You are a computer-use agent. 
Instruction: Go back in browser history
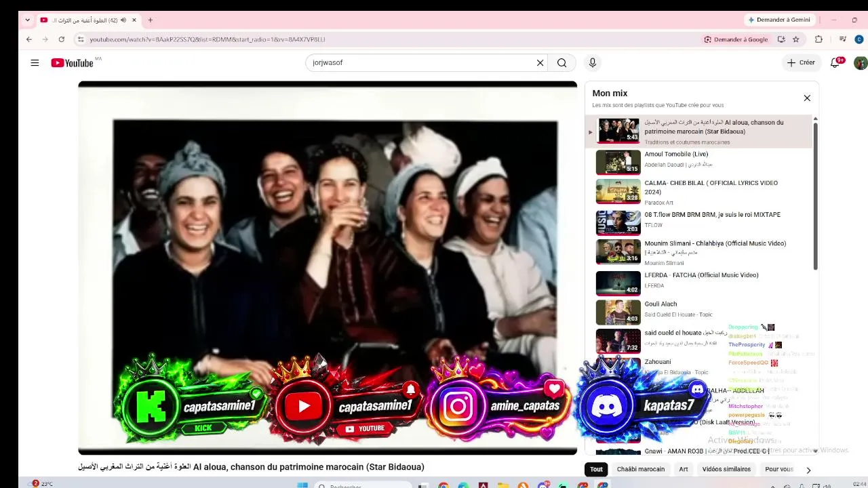click(29, 39)
